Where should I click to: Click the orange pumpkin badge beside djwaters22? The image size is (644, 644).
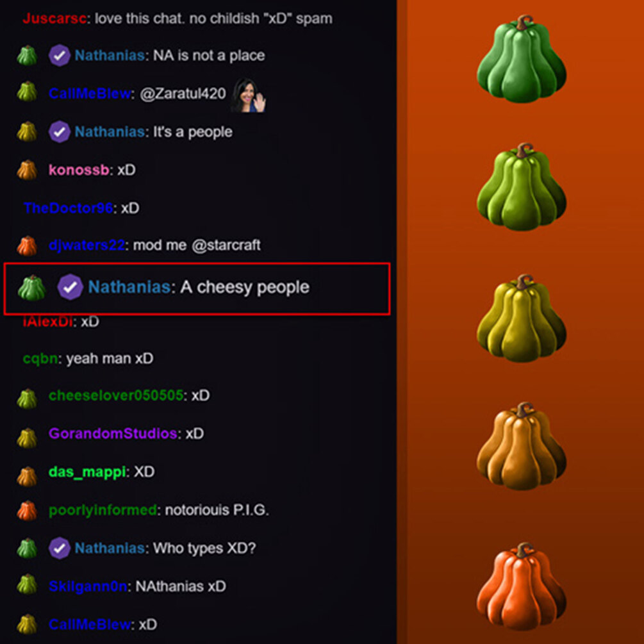coord(27,245)
